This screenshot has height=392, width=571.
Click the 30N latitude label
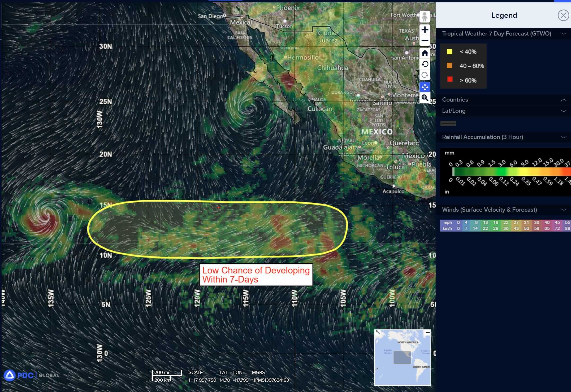click(106, 46)
